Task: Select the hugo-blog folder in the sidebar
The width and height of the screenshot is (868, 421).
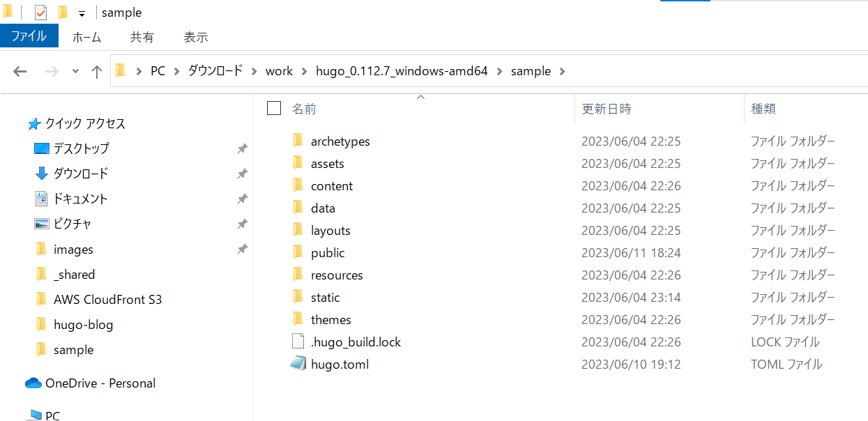Action: point(83,324)
